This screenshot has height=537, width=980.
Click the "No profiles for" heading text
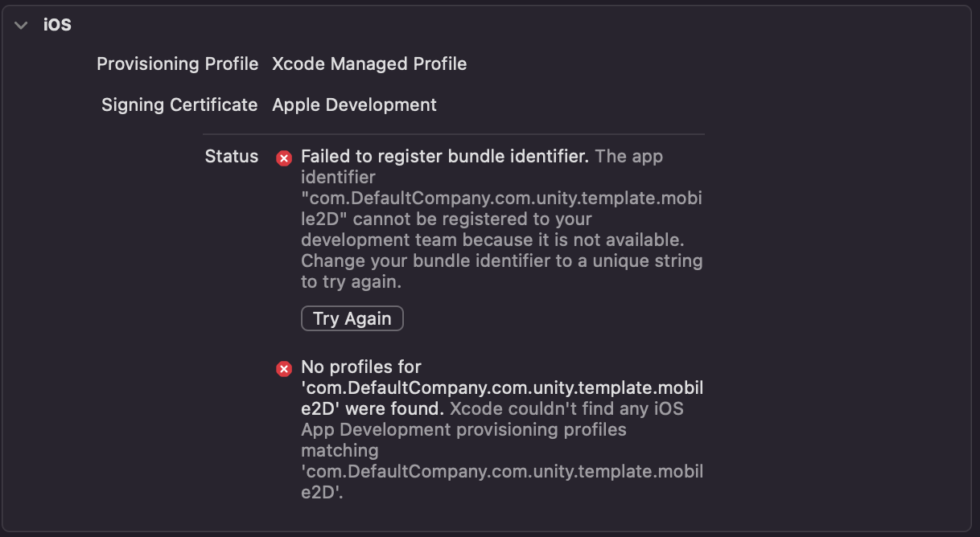[x=361, y=367]
